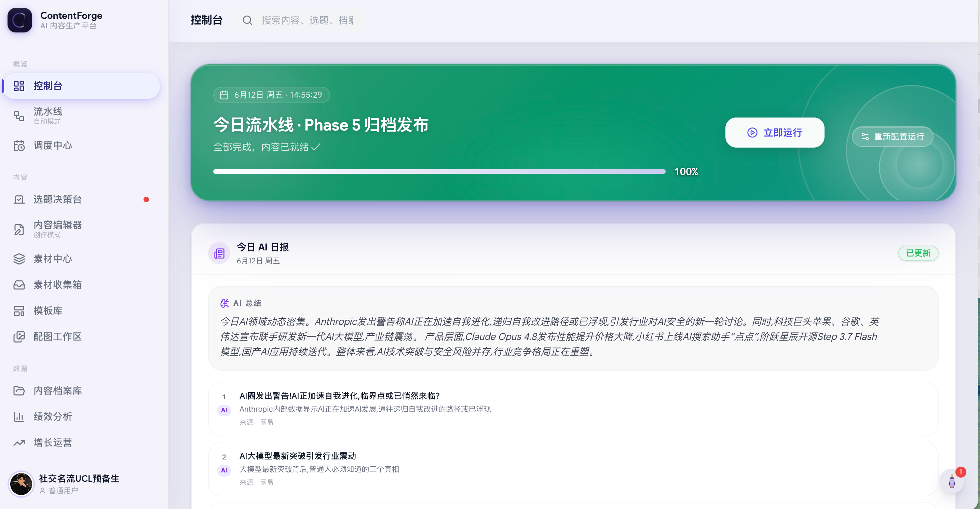Click the 6月12日 周五 date badge
Viewport: 980px width, 509px height.
point(271,95)
